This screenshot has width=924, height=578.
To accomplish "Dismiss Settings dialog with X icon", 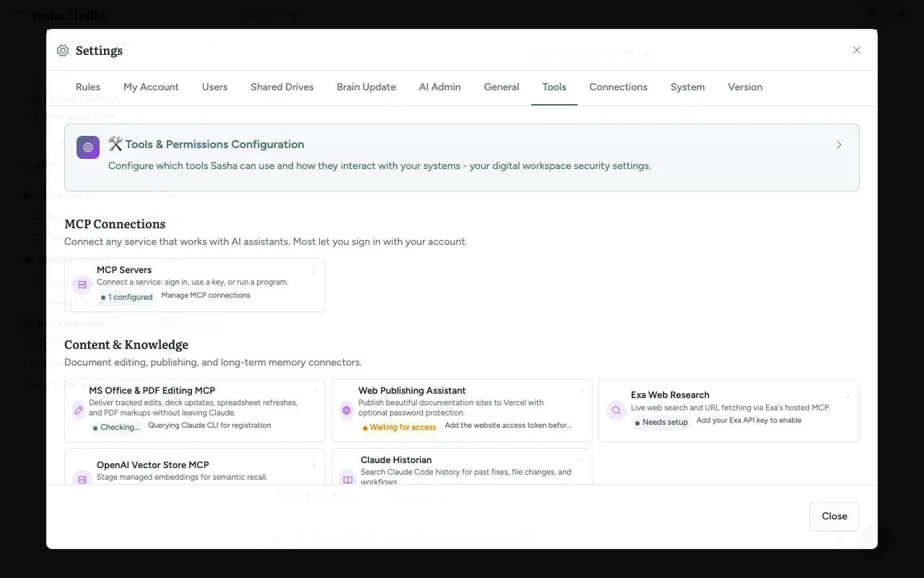I will tap(857, 50).
